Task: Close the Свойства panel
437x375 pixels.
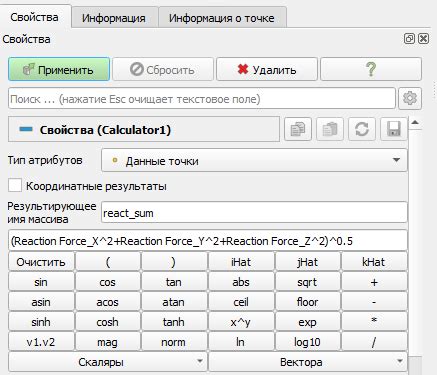Action: (423, 39)
